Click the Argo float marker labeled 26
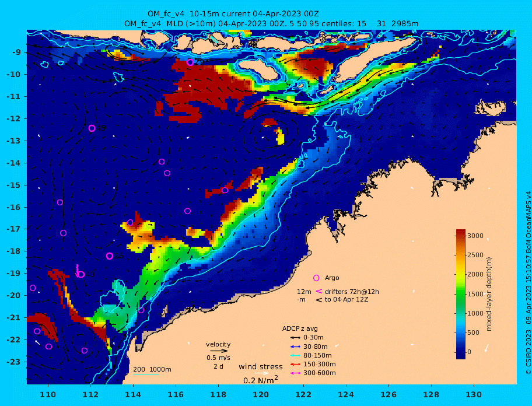The width and height of the screenshot is (532, 406). pyautogui.click(x=110, y=256)
